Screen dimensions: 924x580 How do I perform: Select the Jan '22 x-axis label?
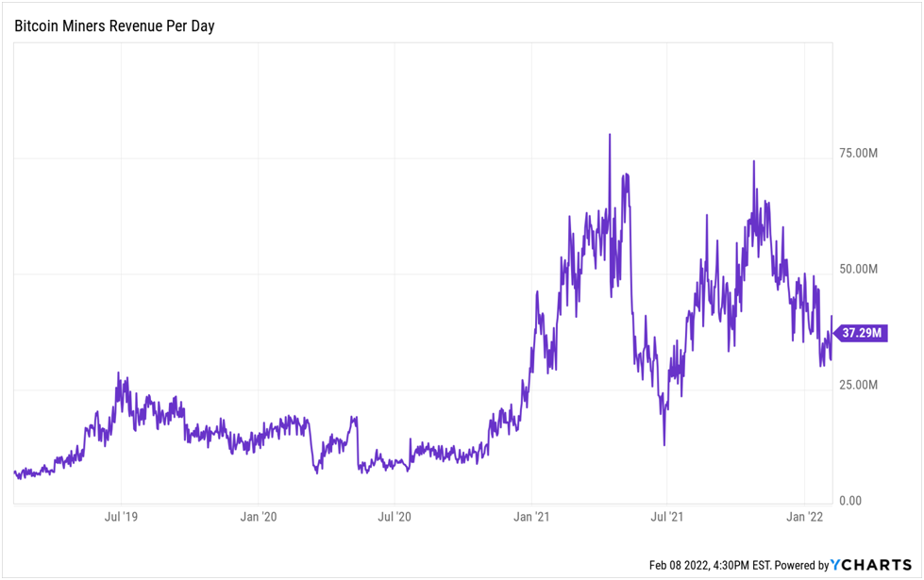[804, 516]
